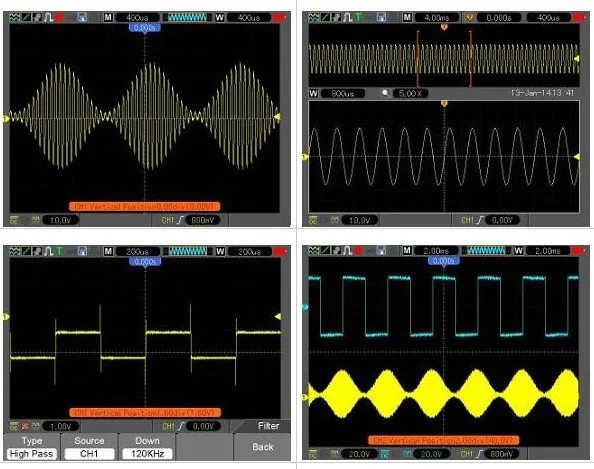594x469 pixels.
Task: Click the cyan CH2 coupling icon in the 2.00ms scope
Action: (x=385, y=454)
